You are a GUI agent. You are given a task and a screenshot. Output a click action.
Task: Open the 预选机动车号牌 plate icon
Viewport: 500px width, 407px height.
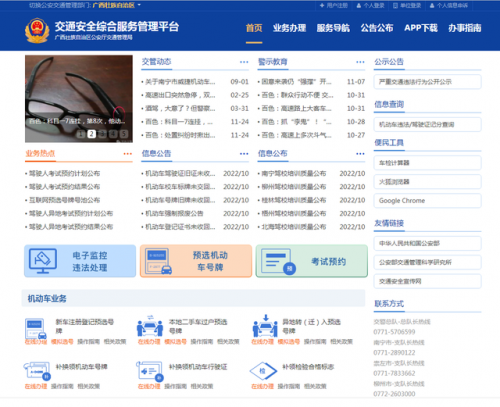point(159,261)
